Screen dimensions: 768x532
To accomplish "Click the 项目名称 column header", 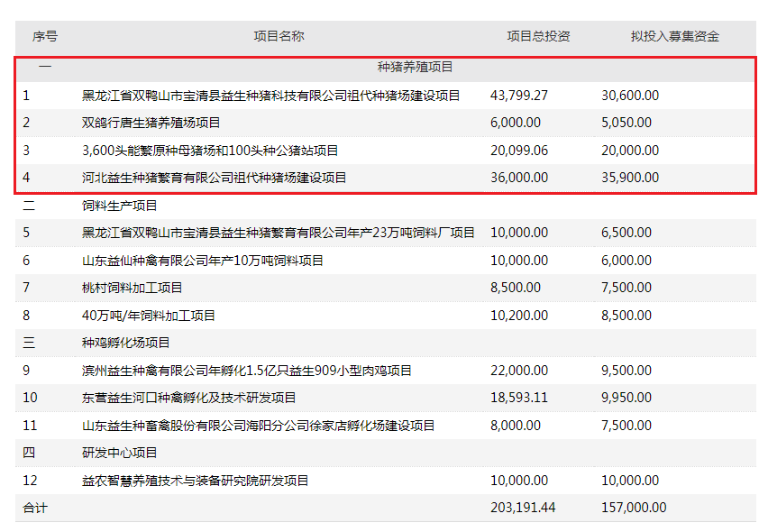I will [x=279, y=36].
